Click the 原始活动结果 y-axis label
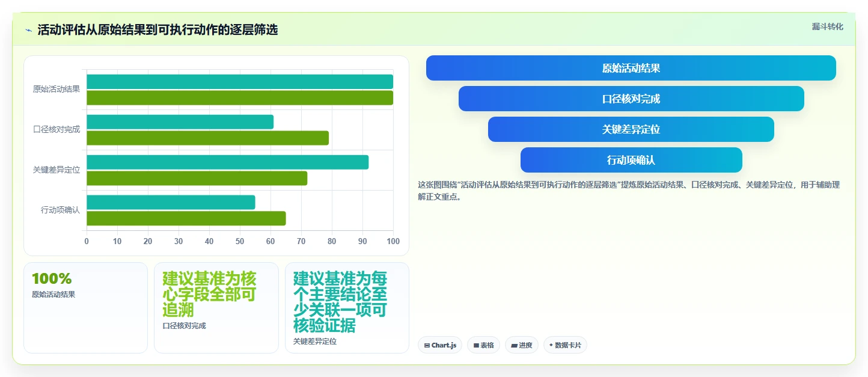The width and height of the screenshot is (868, 377). 57,90
